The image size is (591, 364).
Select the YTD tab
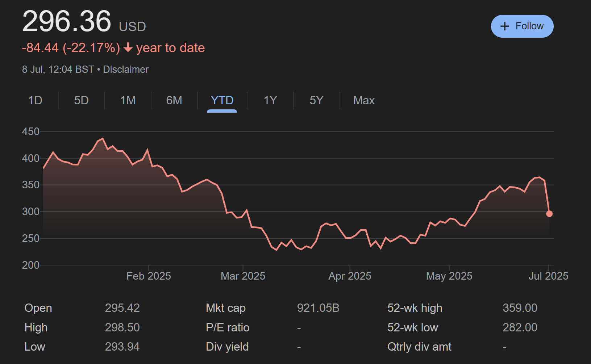(222, 100)
